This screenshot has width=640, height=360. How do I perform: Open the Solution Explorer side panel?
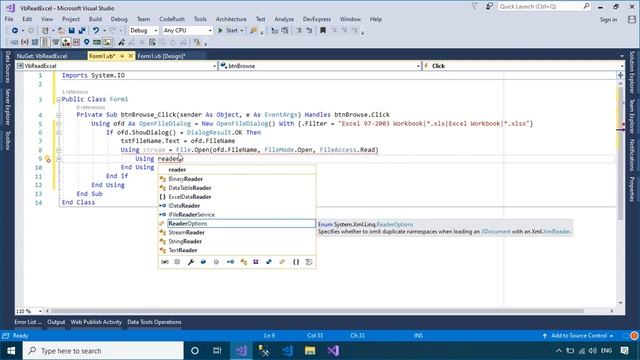click(632, 72)
